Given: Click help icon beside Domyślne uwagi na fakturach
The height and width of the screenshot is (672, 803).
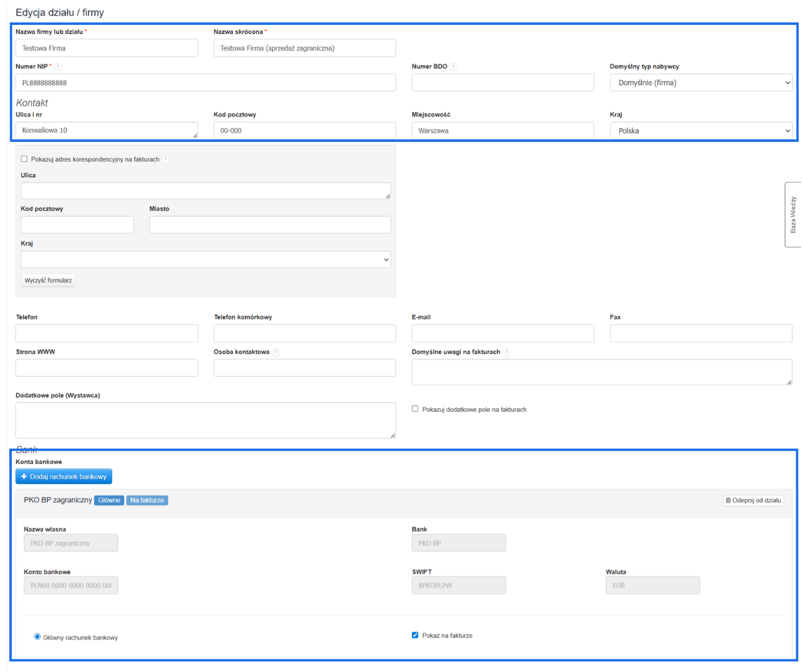Looking at the screenshot, I should tap(506, 352).
